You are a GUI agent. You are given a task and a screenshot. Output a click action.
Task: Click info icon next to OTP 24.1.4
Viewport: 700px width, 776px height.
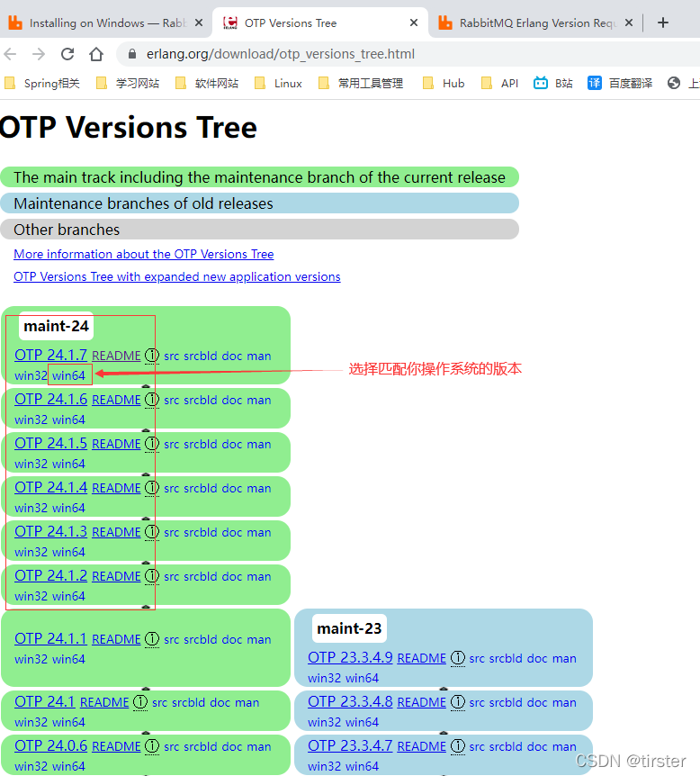coord(152,488)
